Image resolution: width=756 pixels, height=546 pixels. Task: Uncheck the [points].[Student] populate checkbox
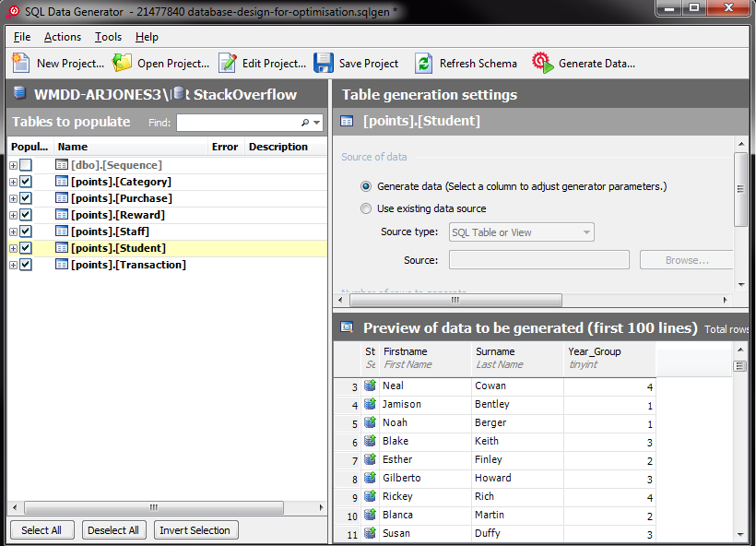[26, 248]
